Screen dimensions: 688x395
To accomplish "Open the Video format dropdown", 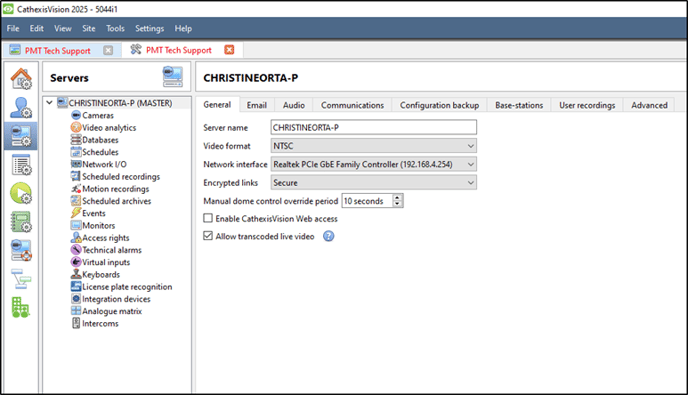I will point(374,146).
